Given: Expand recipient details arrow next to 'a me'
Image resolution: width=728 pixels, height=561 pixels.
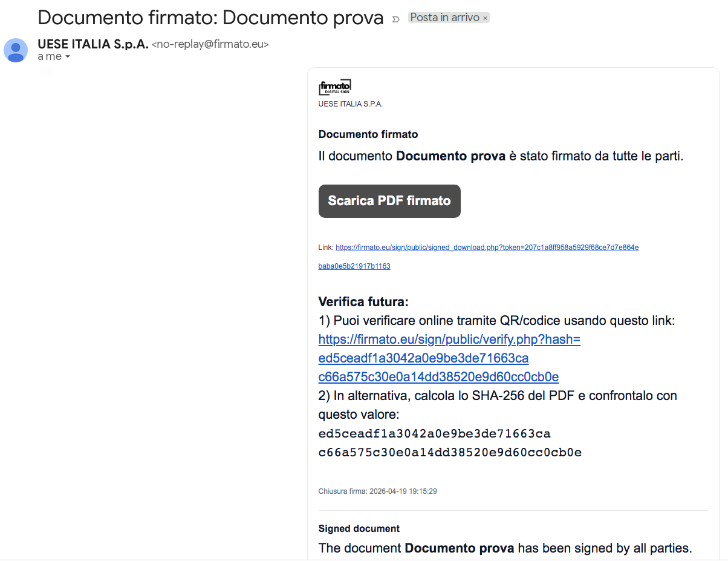Looking at the screenshot, I should (x=68, y=57).
